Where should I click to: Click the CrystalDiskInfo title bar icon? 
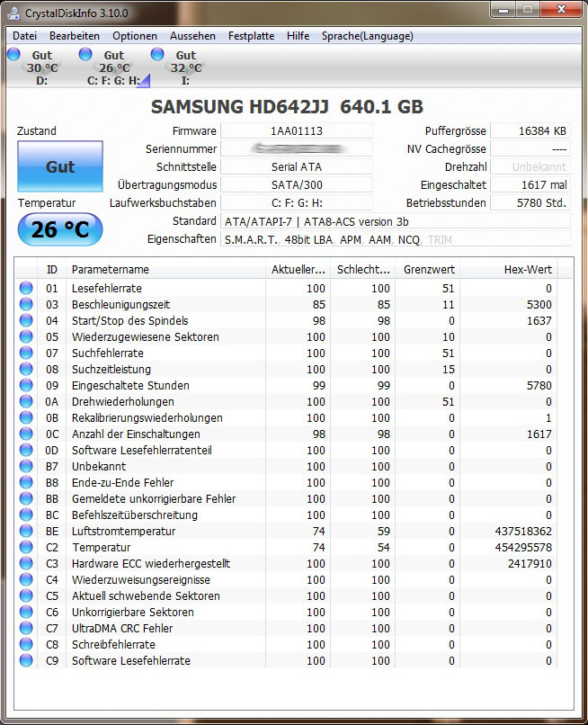coord(14,13)
